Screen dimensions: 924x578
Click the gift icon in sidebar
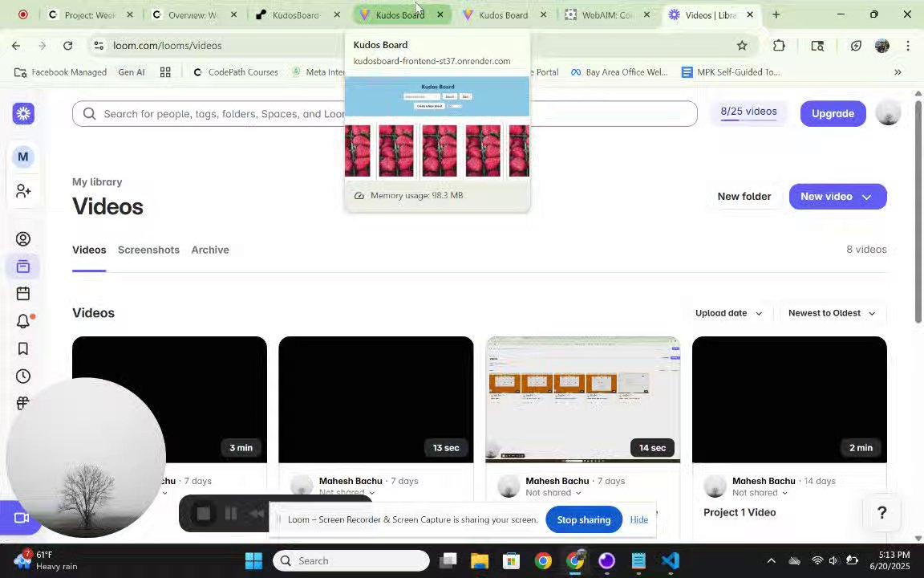click(23, 404)
